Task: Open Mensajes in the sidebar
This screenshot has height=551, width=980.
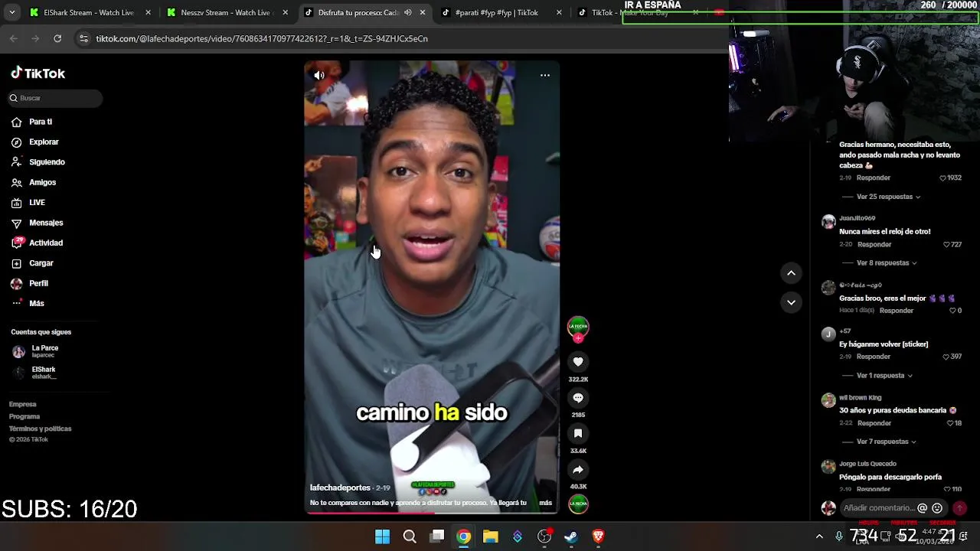Action: click(x=46, y=223)
